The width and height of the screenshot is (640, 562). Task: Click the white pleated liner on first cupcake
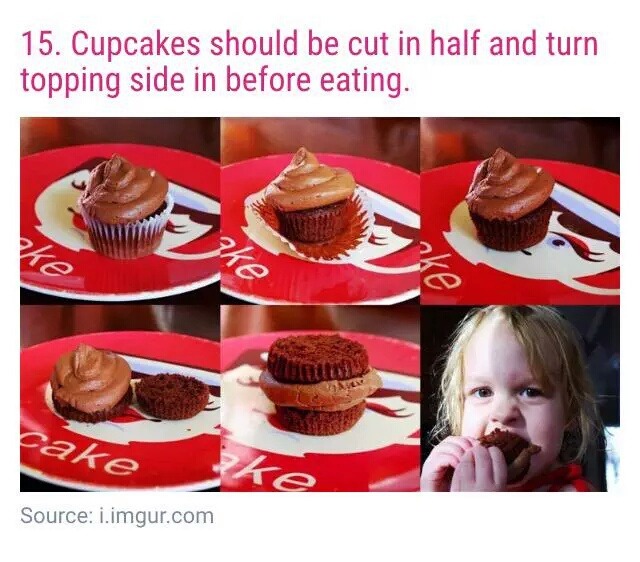pyautogui.click(x=129, y=235)
